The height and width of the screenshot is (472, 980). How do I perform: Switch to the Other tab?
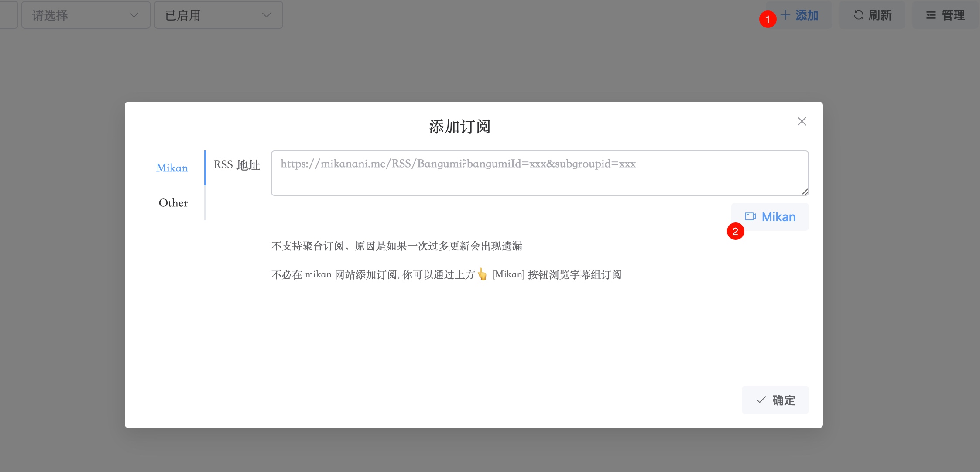(x=173, y=202)
